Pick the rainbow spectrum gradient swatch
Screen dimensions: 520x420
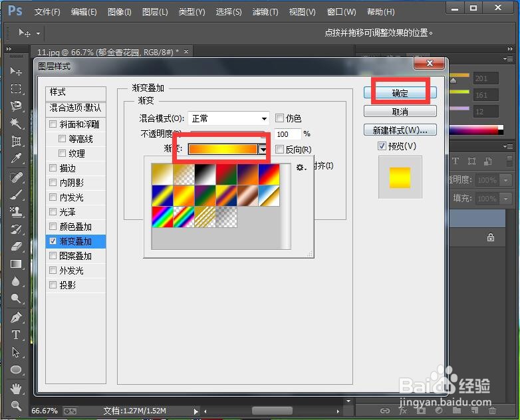tap(162, 217)
